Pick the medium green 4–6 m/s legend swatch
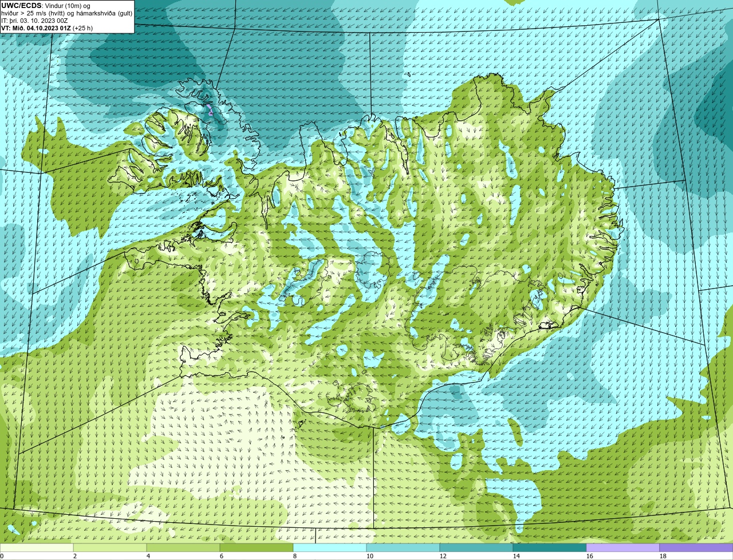 pos(183,548)
